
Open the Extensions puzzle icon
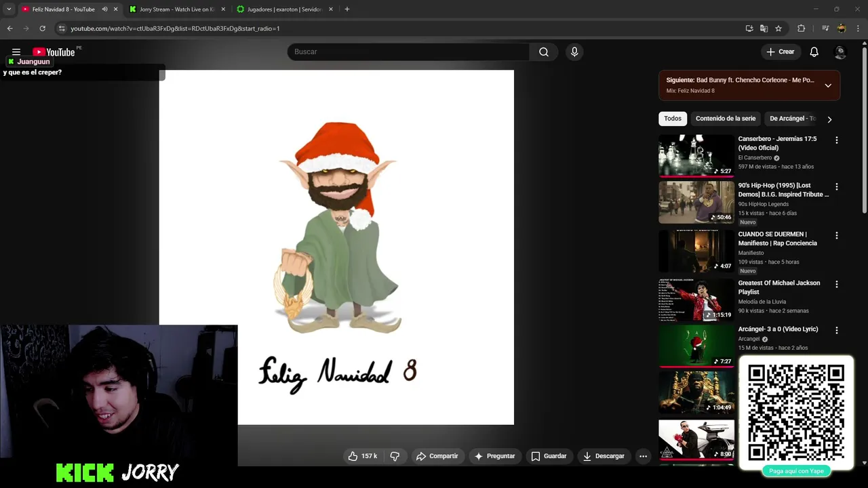pyautogui.click(x=801, y=28)
